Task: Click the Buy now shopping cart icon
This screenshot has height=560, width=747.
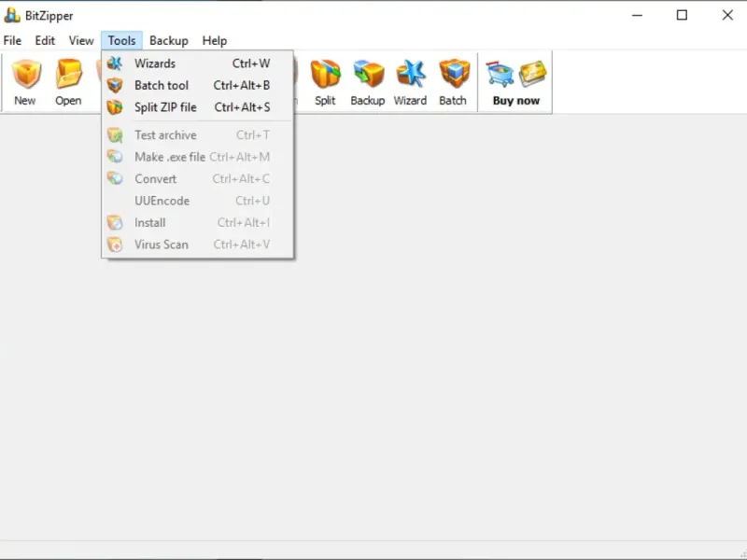Action: tap(500, 74)
